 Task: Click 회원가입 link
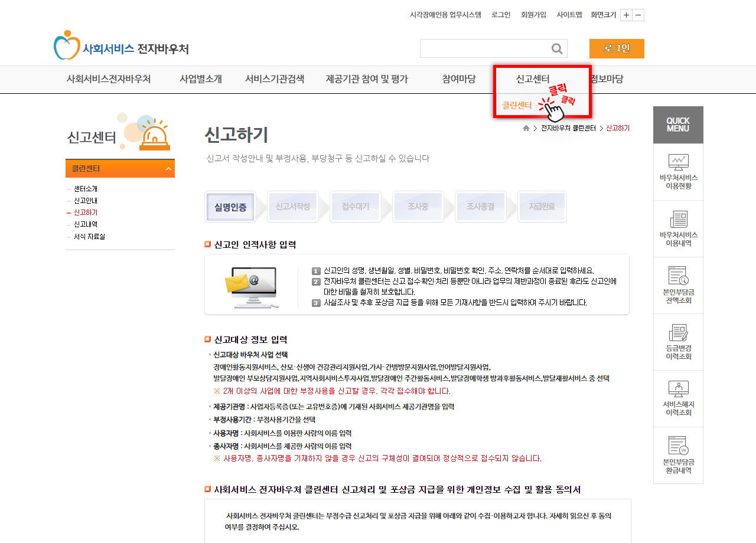pos(533,15)
